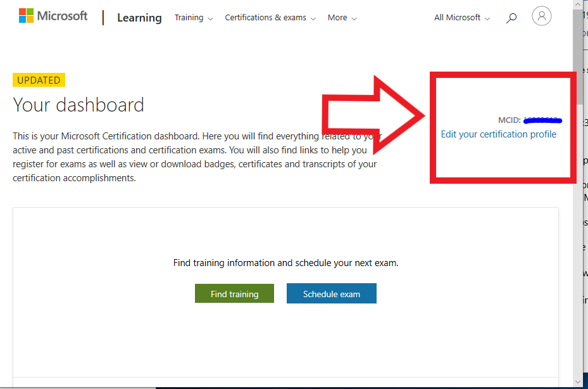This screenshot has width=588, height=389.
Task: Go to the Learning home link
Action: click(139, 18)
